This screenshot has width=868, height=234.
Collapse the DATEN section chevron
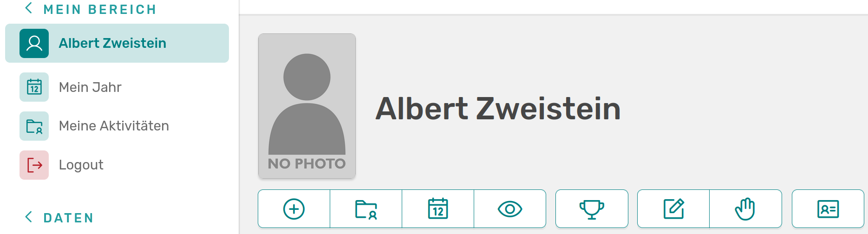[29, 217]
